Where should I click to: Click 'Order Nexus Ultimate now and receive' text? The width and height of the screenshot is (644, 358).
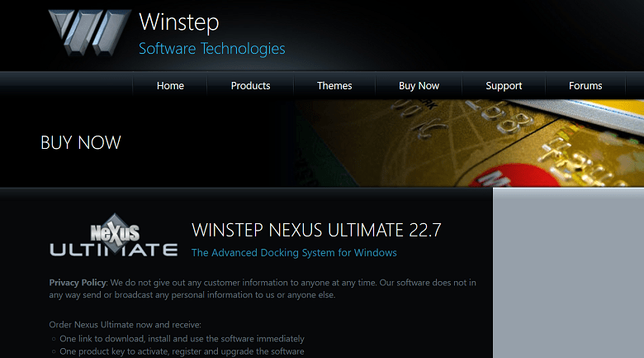coord(125,325)
